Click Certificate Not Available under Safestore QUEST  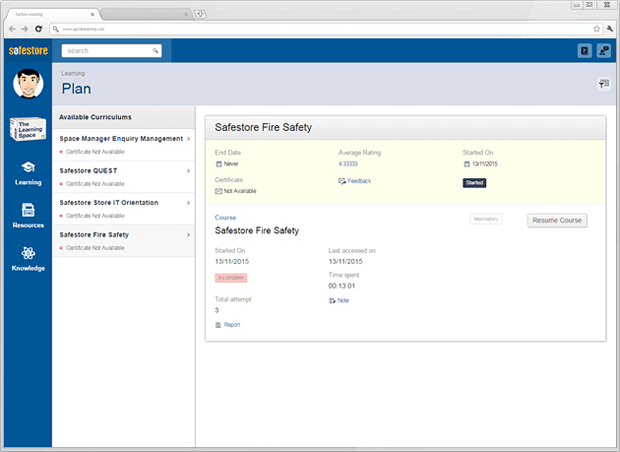(x=95, y=184)
